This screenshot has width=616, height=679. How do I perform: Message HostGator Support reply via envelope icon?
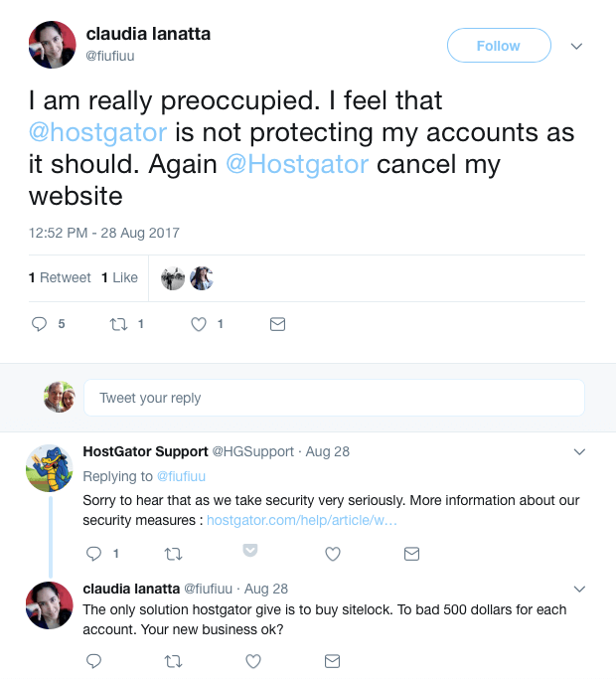411,554
